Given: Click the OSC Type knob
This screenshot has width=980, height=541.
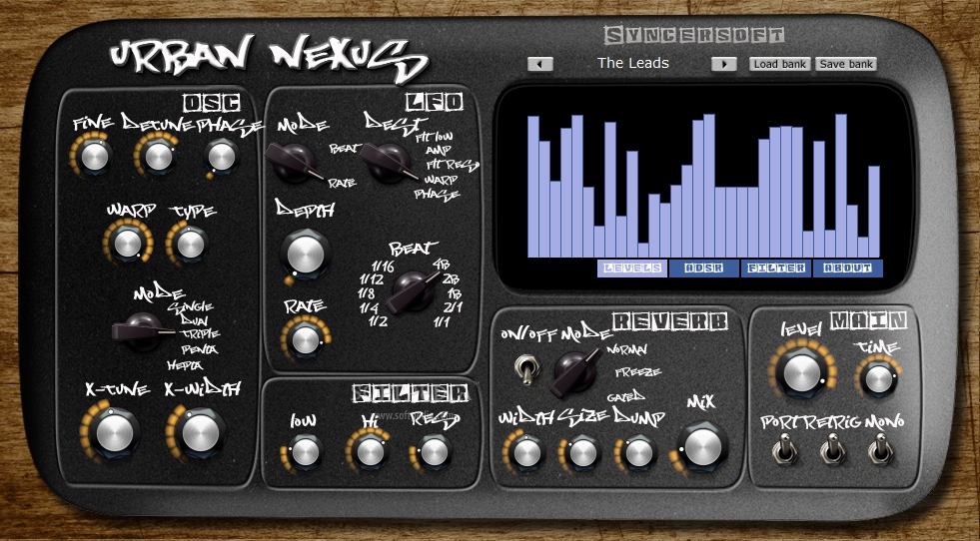Looking at the screenshot, I should [190, 244].
